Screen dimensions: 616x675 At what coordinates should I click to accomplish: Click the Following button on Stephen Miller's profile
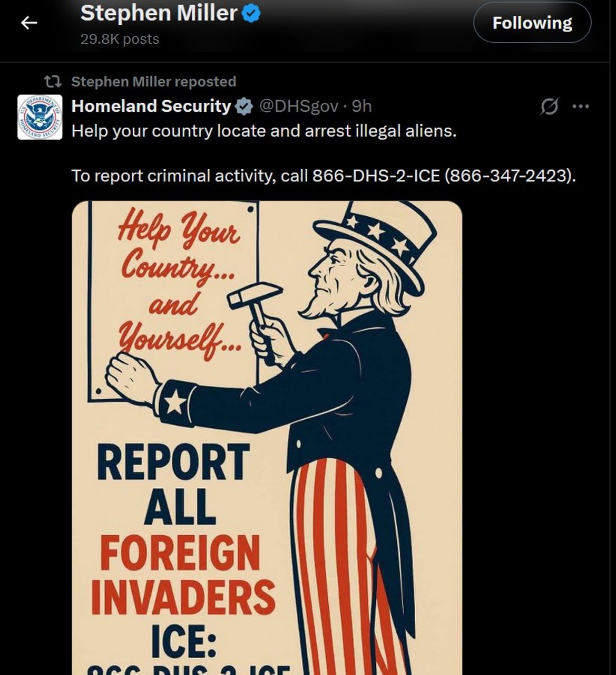[532, 23]
